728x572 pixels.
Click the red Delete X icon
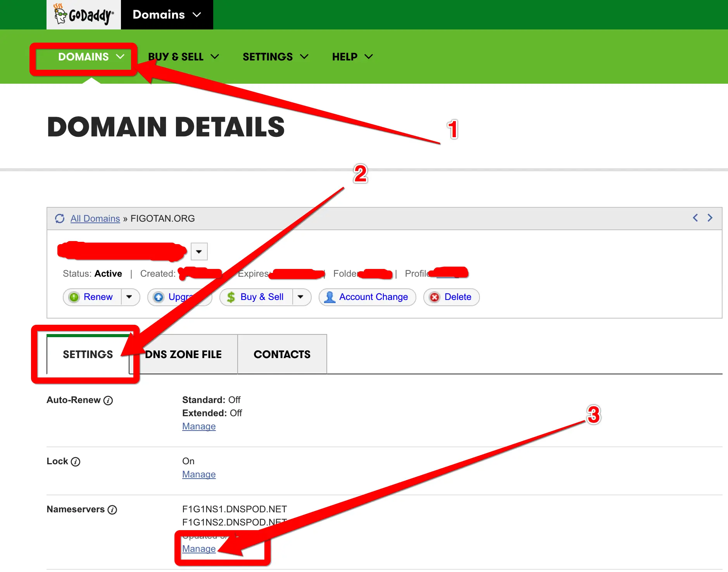(x=435, y=297)
